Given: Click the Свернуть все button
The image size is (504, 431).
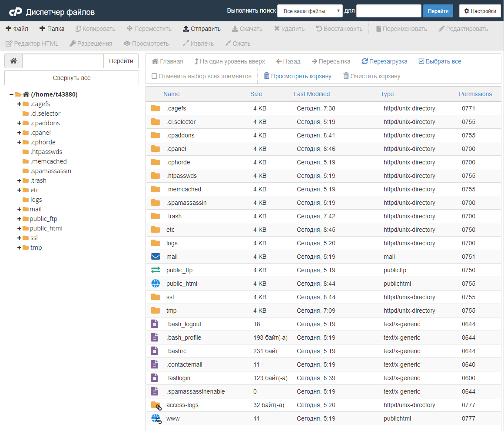Looking at the screenshot, I should [x=72, y=78].
